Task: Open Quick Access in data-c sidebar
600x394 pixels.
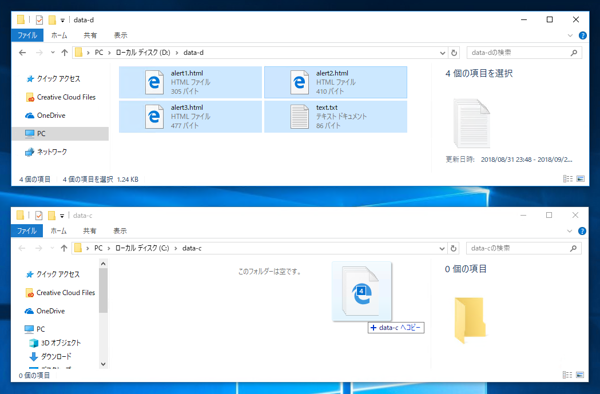Action: tap(53, 274)
